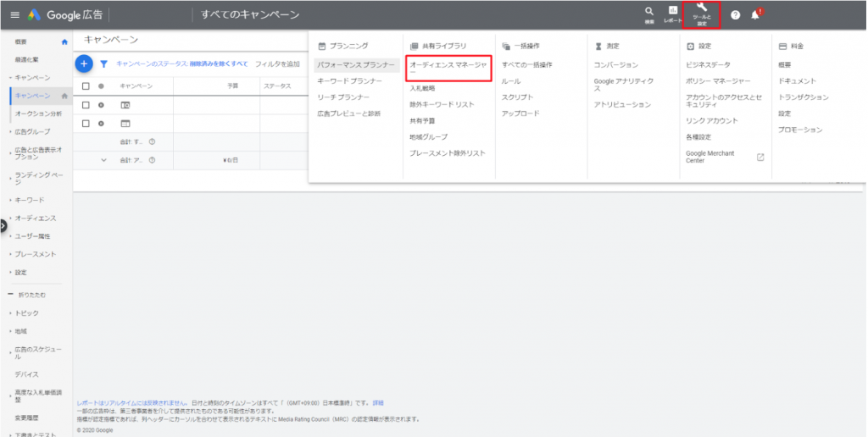The height and width of the screenshot is (437, 868).
Task: Click the フィルタを追加 add filter field
Action: (277, 64)
